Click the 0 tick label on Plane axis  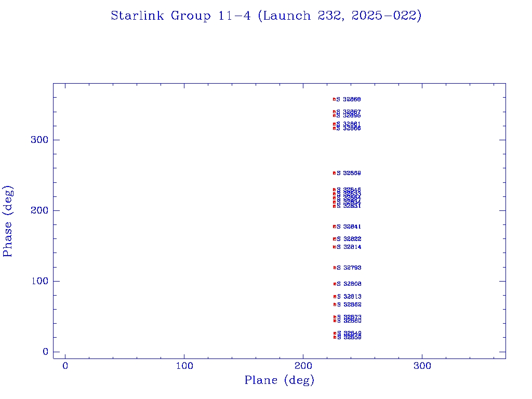65,366
